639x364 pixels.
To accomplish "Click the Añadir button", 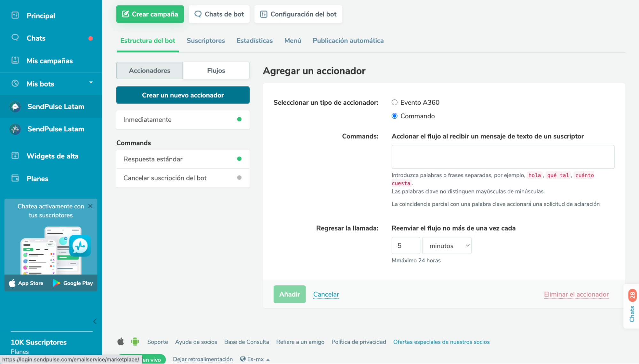I will click(x=290, y=294).
